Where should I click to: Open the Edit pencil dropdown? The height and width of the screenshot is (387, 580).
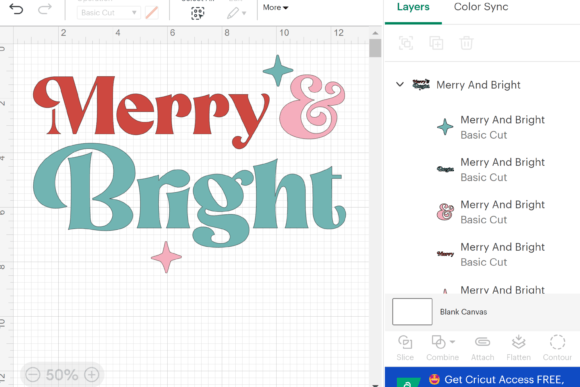tap(236, 13)
